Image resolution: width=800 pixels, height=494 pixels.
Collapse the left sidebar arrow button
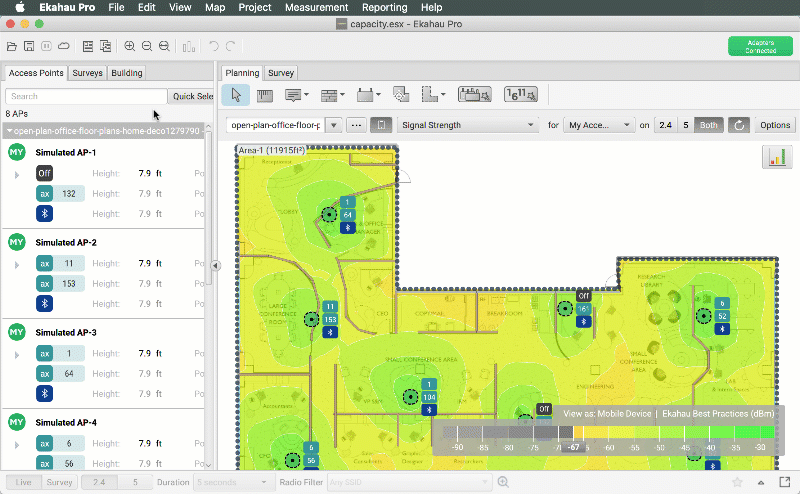tap(216, 265)
